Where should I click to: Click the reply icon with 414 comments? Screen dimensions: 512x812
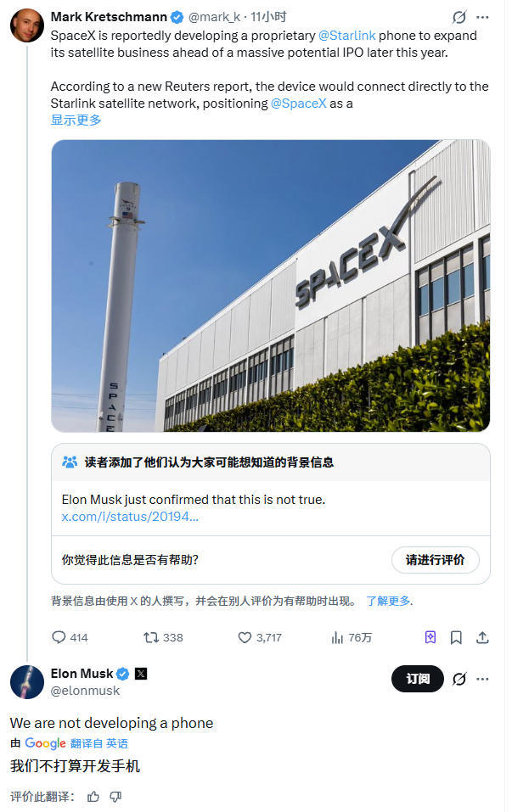click(x=59, y=637)
